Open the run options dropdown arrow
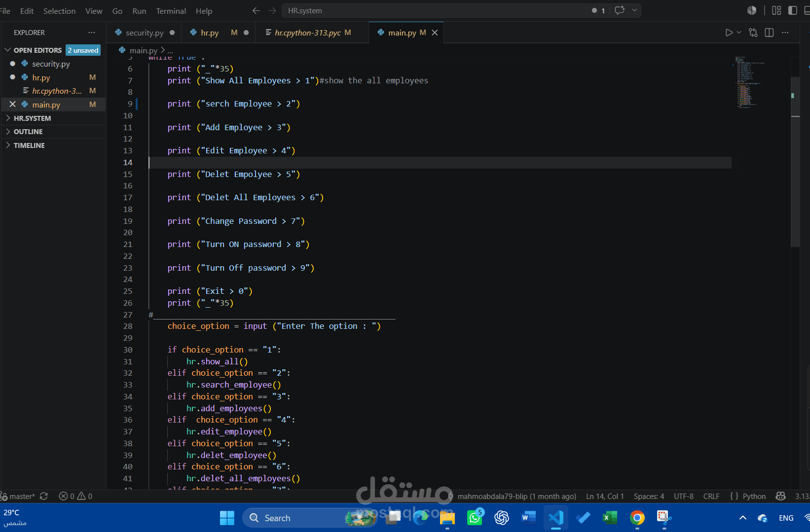810x532 pixels. [x=739, y=33]
